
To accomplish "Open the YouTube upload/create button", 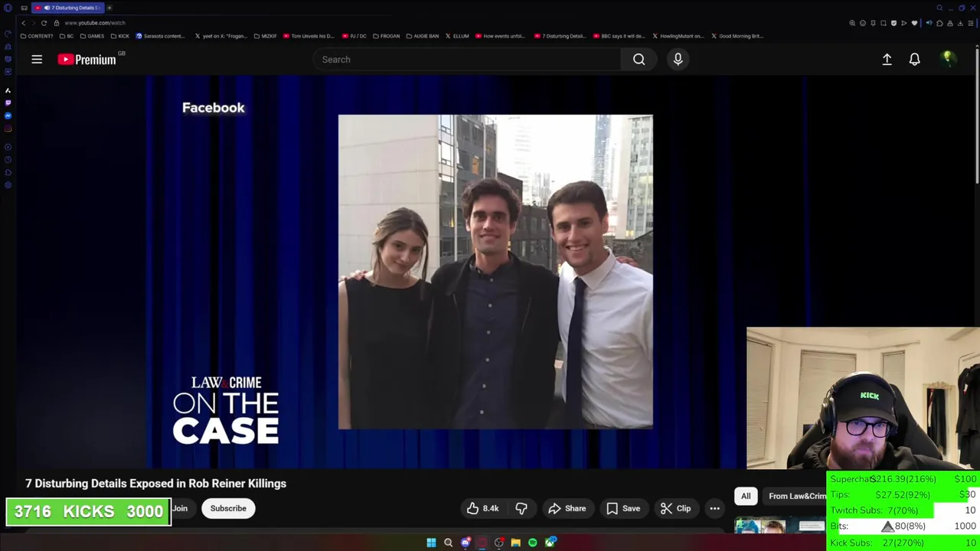I will [x=887, y=60].
